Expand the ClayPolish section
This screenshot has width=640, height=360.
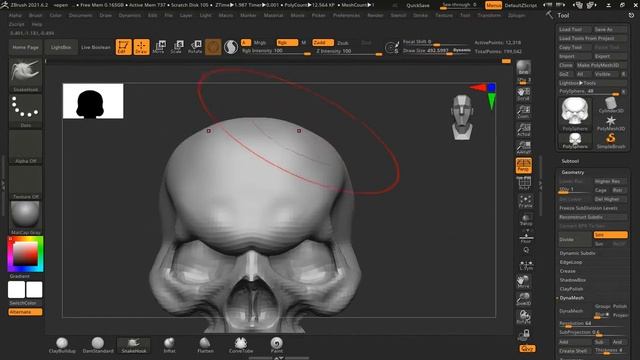(571, 289)
